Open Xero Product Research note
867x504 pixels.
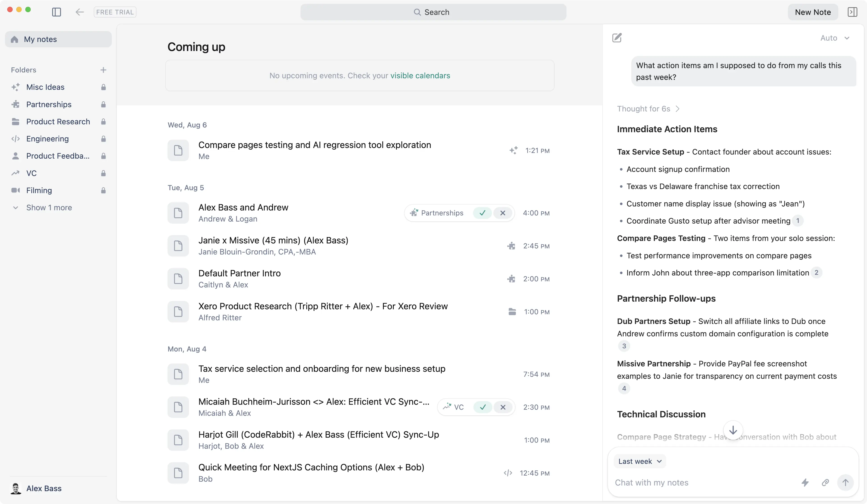pyautogui.click(x=358, y=312)
